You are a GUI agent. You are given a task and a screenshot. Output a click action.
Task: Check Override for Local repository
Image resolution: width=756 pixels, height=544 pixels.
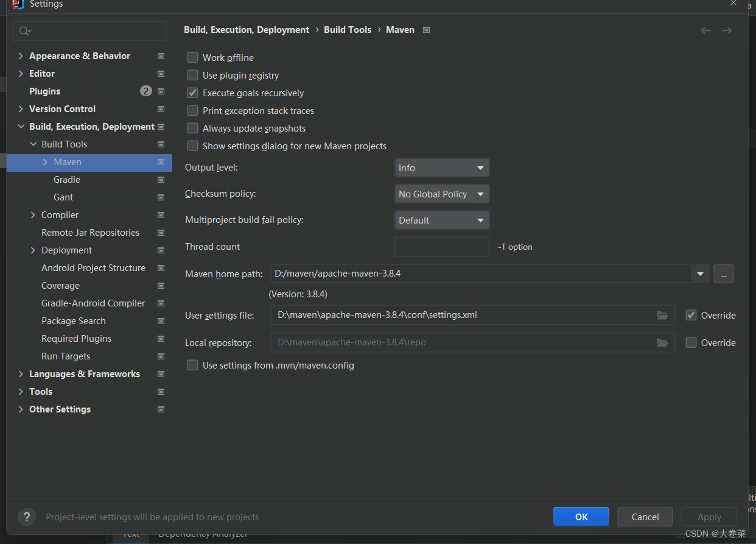pos(691,342)
